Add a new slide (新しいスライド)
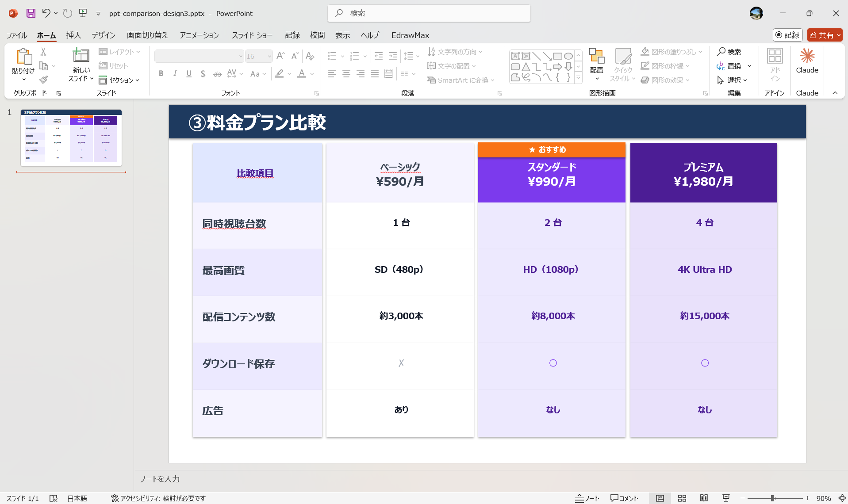Image resolution: width=848 pixels, height=504 pixels. point(81,65)
